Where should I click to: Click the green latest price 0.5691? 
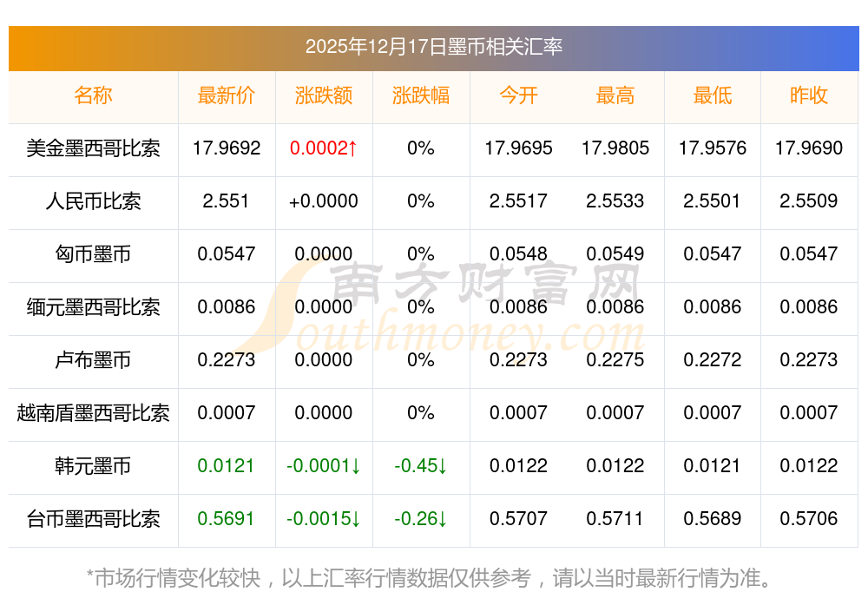[226, 519]
